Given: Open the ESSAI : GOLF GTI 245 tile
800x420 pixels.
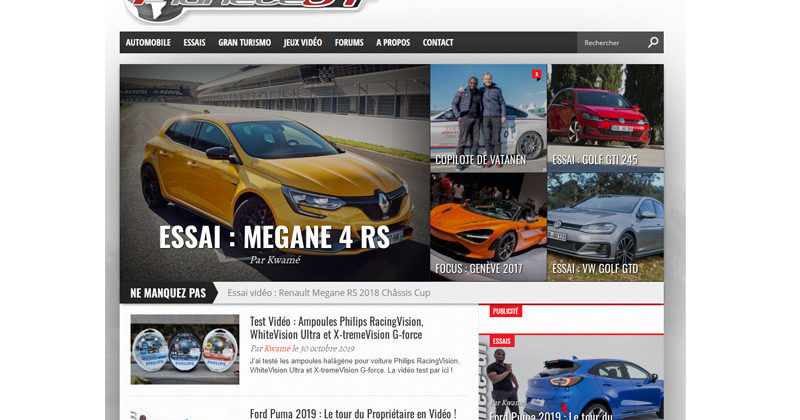Looking at the screenshot, I should tap(606, 118).
